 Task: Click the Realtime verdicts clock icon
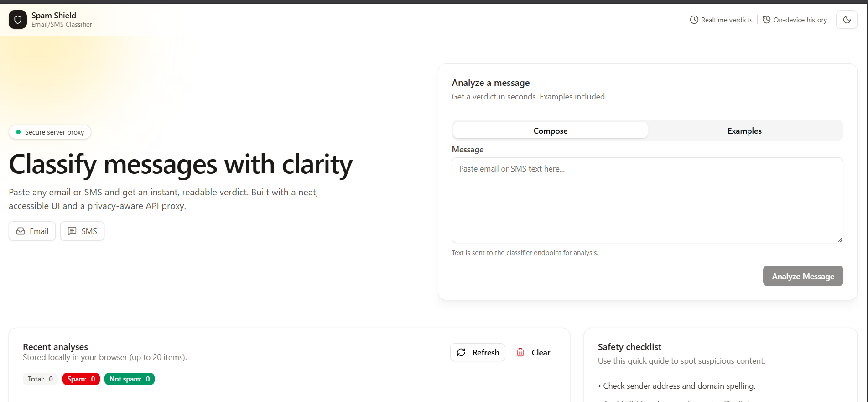(x=694, y=20)
